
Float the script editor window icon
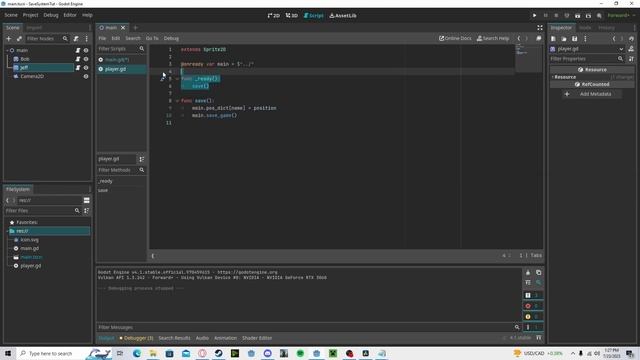click(539, 38)
